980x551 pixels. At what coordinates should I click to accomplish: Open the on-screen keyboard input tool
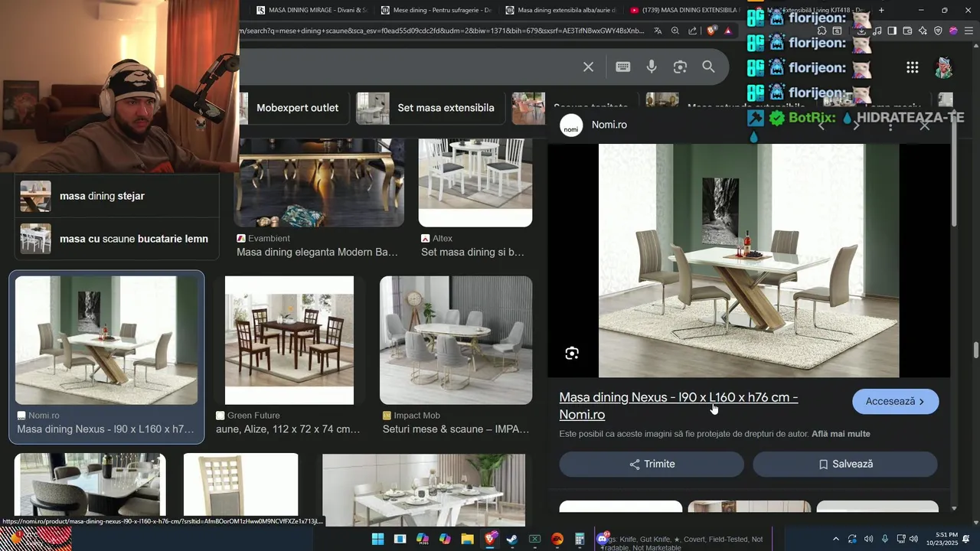pyautogui.click(x=622, y=67)
